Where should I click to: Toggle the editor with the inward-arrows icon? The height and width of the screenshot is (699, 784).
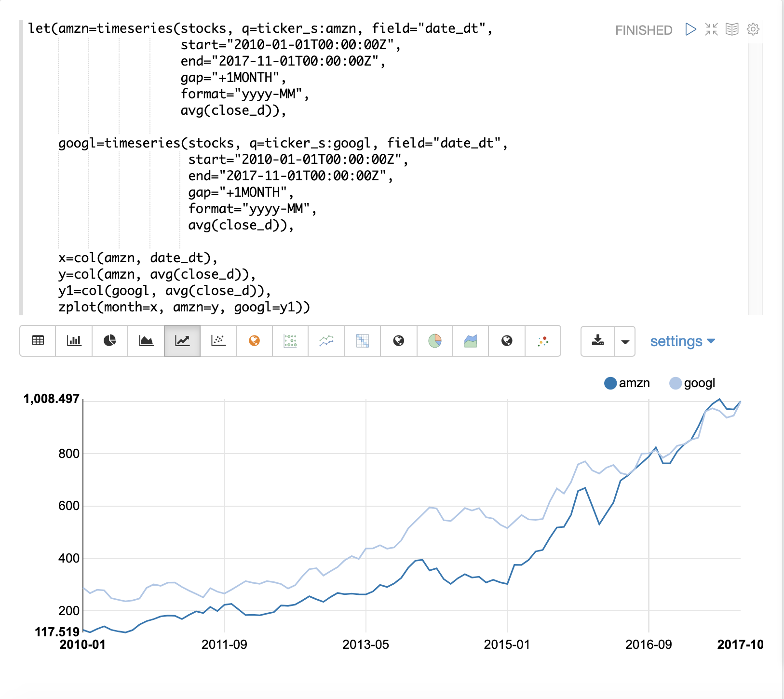click(x=711, y=29)
